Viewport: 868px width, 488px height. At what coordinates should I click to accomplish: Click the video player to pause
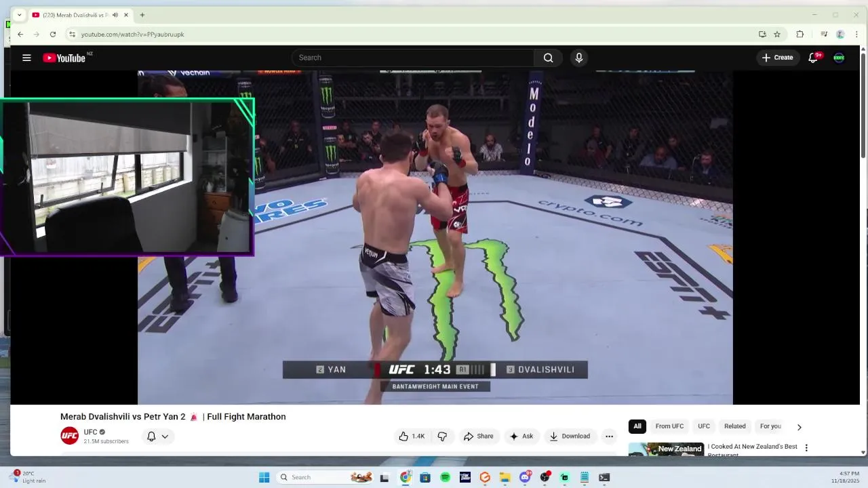(x=435, y=237)
